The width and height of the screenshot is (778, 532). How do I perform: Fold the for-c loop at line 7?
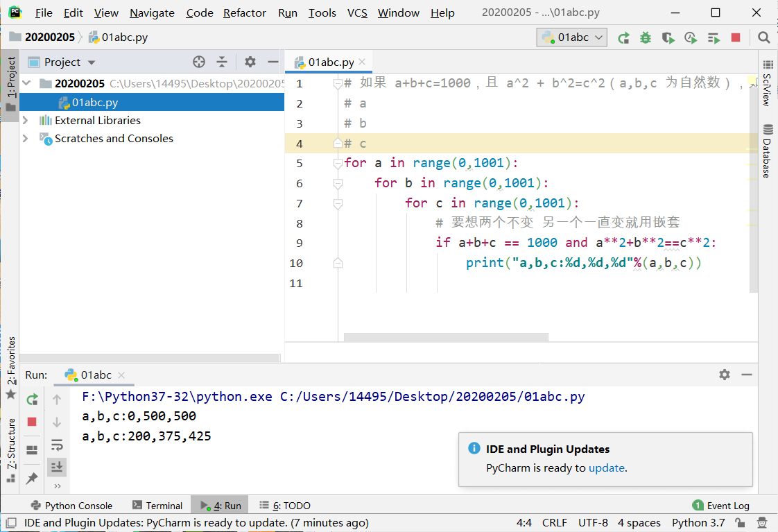338,203
